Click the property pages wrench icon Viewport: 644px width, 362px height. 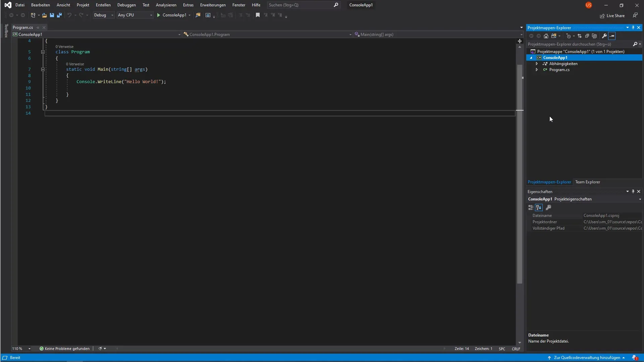coord(548,207)
